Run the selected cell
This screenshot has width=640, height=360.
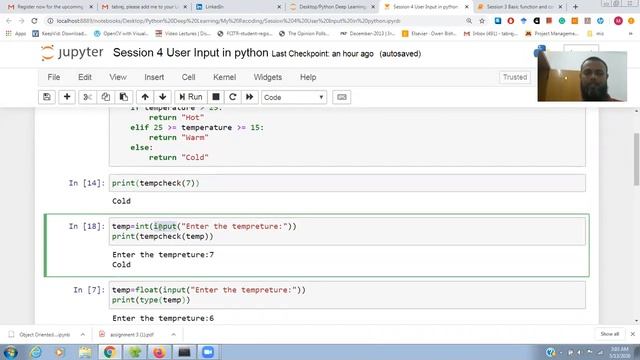191,97
